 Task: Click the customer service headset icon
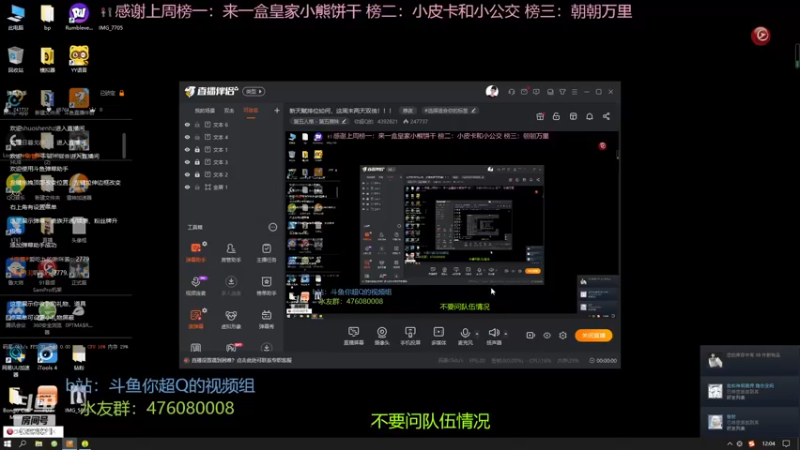point(511,92)
